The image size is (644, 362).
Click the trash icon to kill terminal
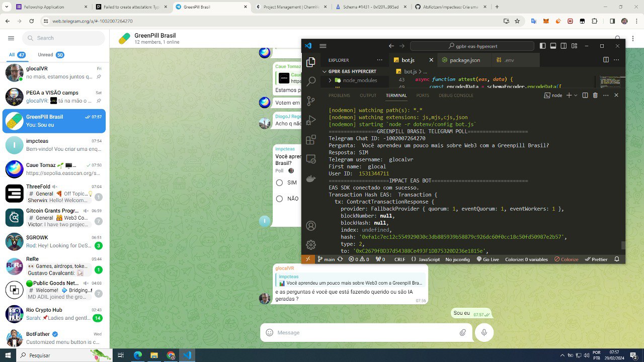595,95
